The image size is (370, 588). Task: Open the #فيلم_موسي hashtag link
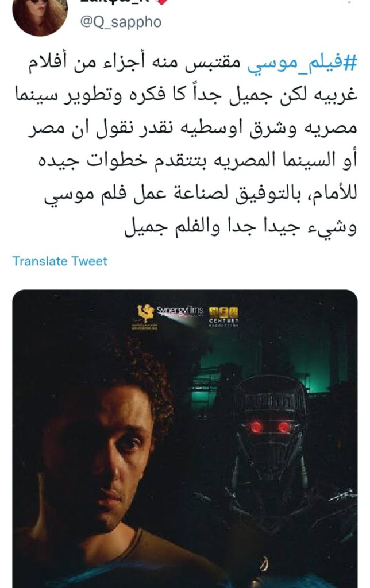[x=302, y=63]
